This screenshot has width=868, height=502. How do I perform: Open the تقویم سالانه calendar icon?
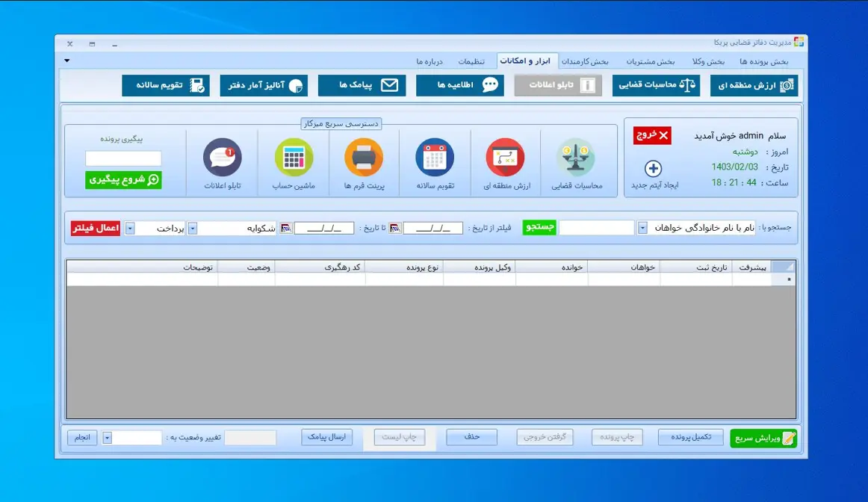(435, 157)
